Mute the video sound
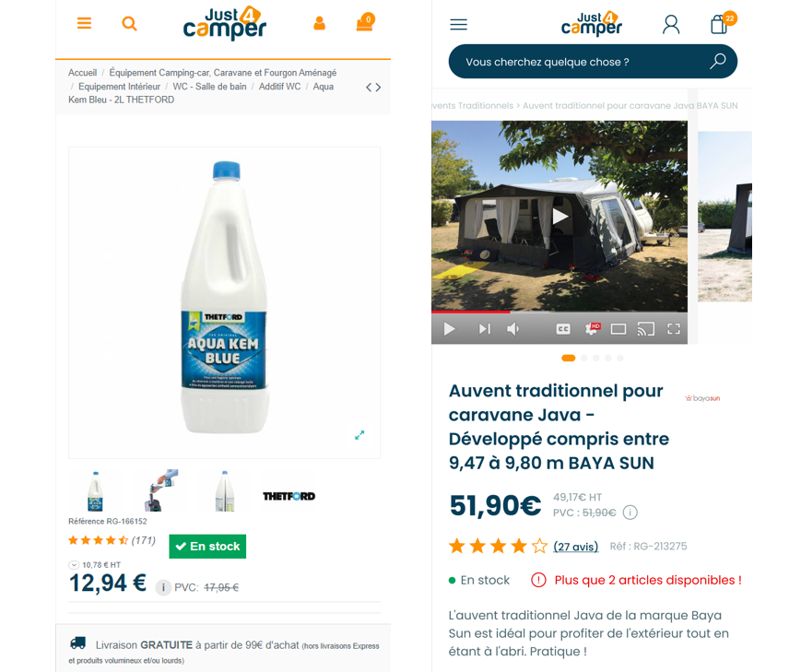Screen dimensions: 801x672 coord(512,329)
